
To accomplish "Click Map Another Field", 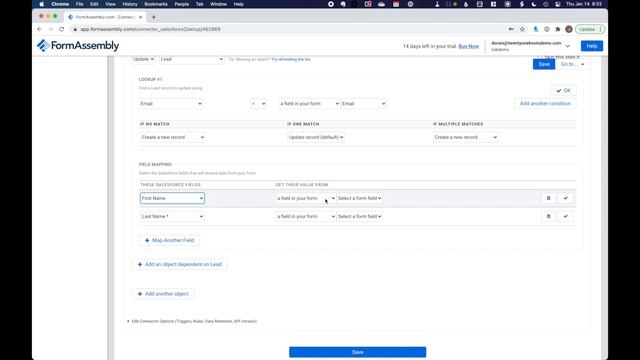I will click(169, 240).
